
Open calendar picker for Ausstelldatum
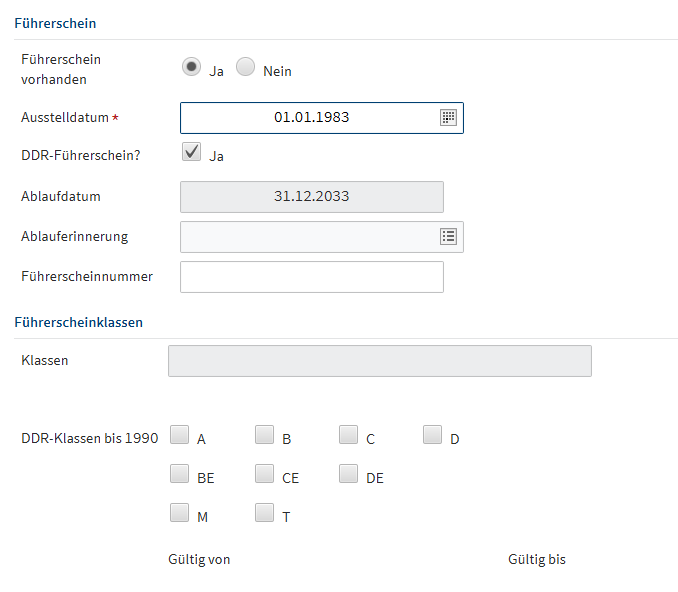click(448, 118)
